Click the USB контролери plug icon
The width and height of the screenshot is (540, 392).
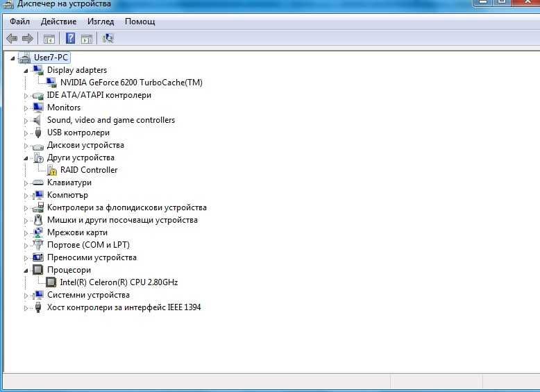38,133
